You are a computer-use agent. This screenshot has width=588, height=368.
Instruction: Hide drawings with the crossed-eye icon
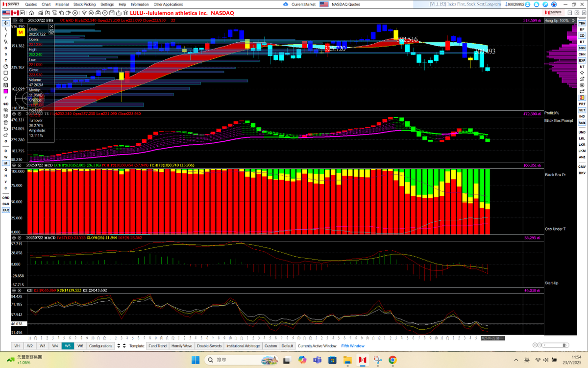[x=5, y=110]
